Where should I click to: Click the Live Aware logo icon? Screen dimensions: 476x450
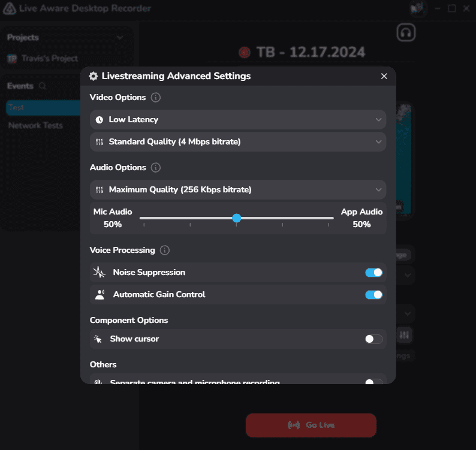10,8
